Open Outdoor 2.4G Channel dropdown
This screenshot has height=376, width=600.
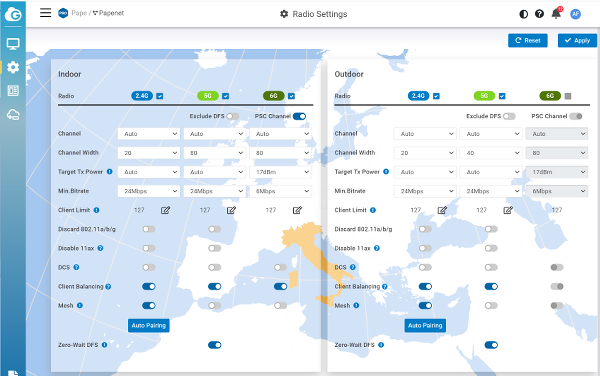pos(425,134)
